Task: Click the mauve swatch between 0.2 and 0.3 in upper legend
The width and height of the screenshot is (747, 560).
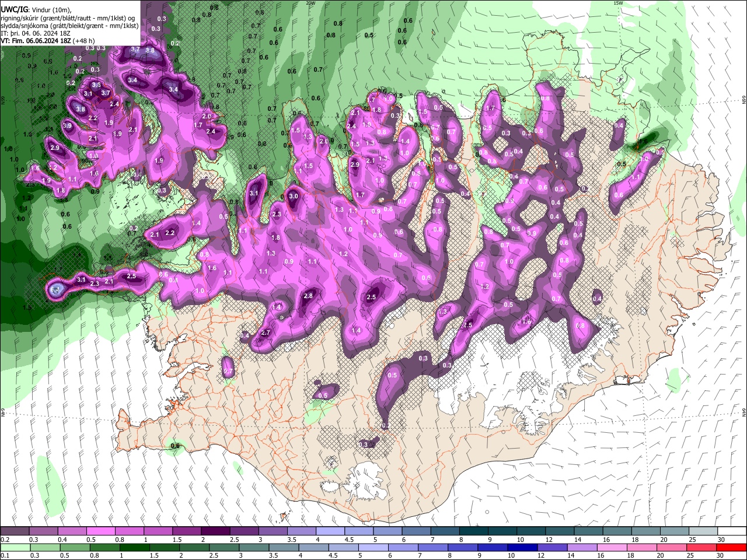Action: (15, 531)
